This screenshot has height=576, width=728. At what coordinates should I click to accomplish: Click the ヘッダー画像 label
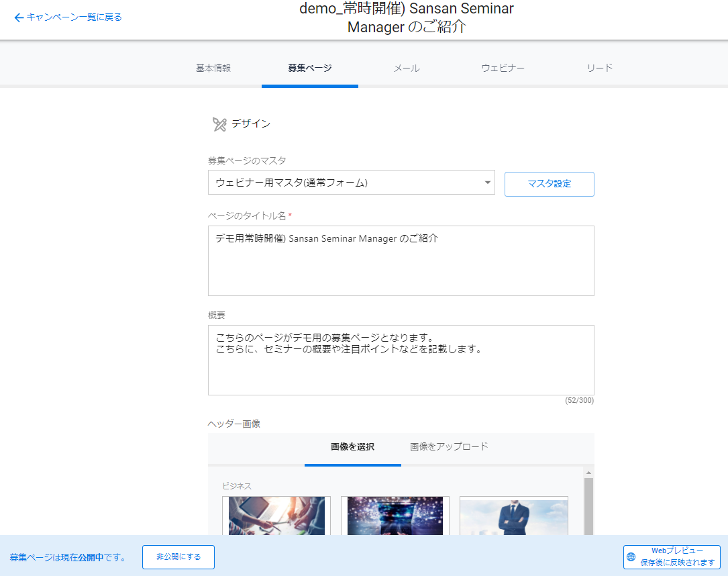point(234,424)
